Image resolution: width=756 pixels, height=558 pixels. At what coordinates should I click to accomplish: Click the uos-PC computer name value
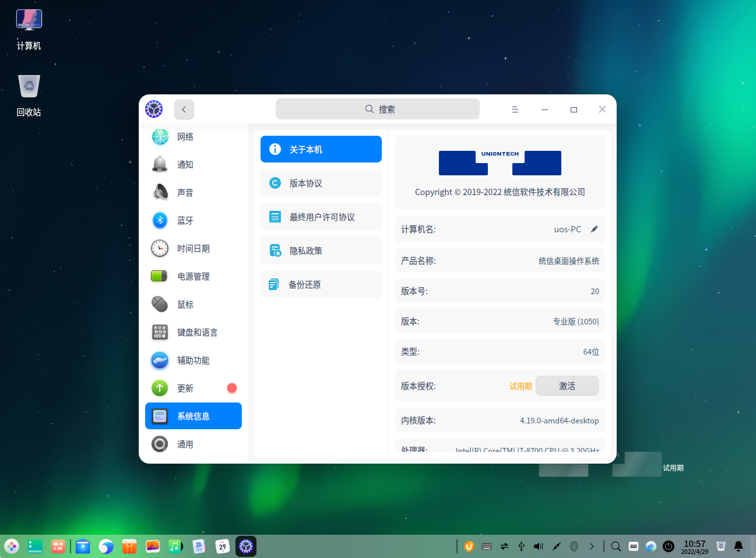(568, 229)
